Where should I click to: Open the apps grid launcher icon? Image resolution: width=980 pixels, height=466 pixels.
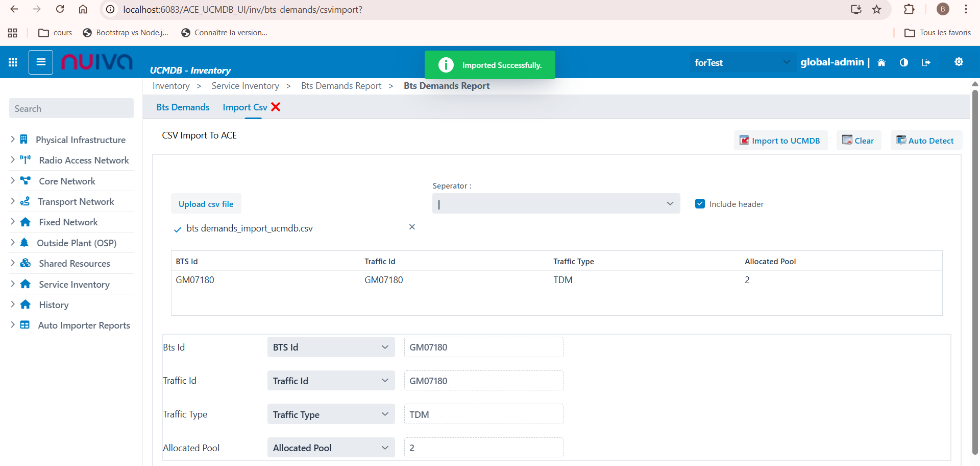click(x=13, y=62)
